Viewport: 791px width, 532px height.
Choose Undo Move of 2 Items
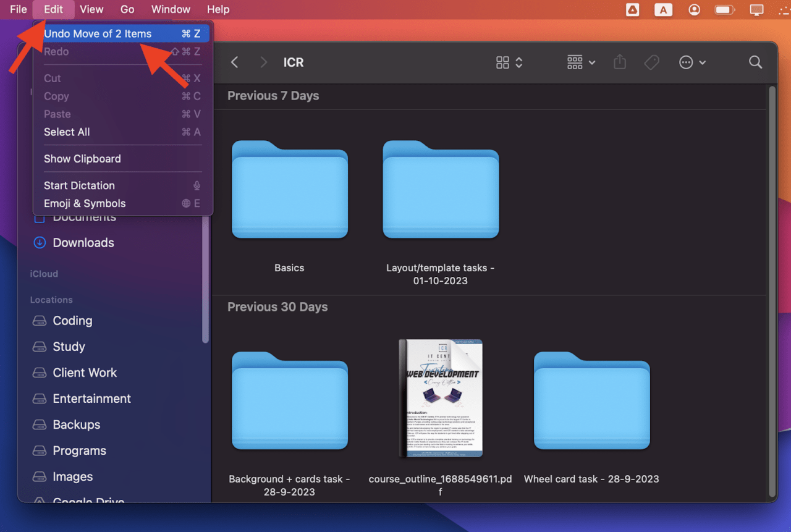tap(98, 34)
